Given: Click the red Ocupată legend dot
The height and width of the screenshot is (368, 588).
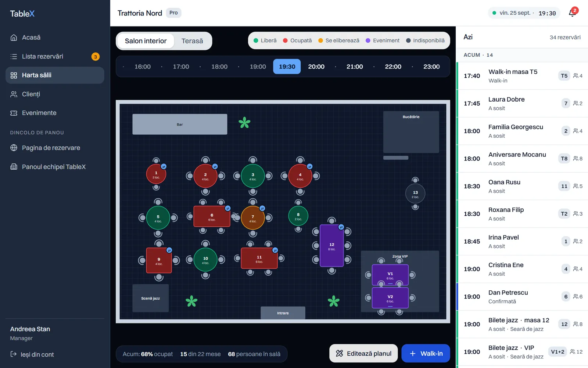Looking at the screenshot, I should pyautogui.click(x=285, y=40).
